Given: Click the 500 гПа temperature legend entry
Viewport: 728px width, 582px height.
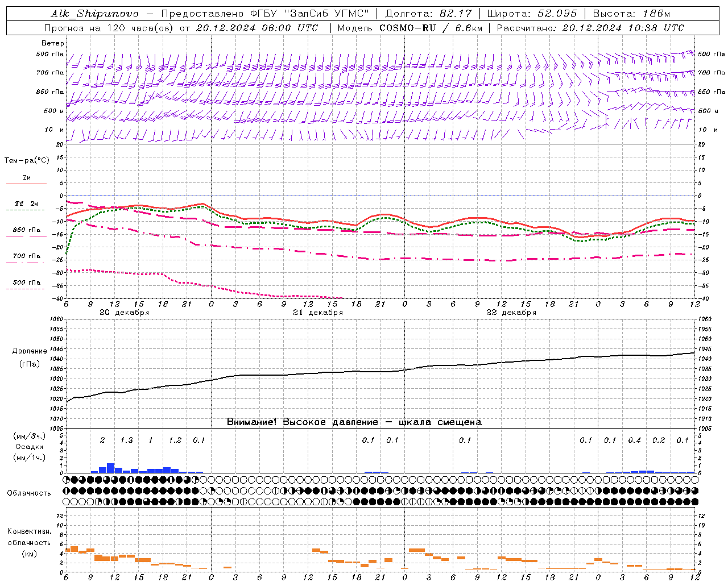Looking at the screenshot, I should coord(27,282).
